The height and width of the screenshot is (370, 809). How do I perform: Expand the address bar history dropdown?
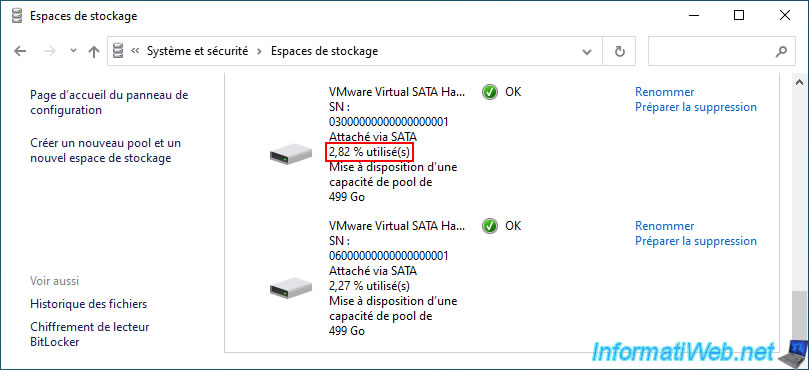[587, 51]
